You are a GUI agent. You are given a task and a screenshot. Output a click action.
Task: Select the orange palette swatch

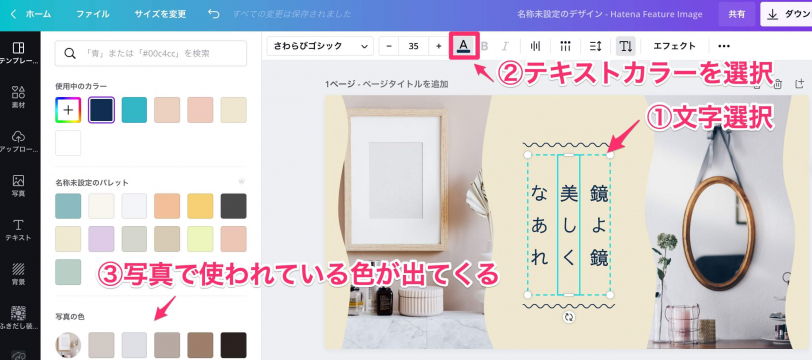pos(167,206)
